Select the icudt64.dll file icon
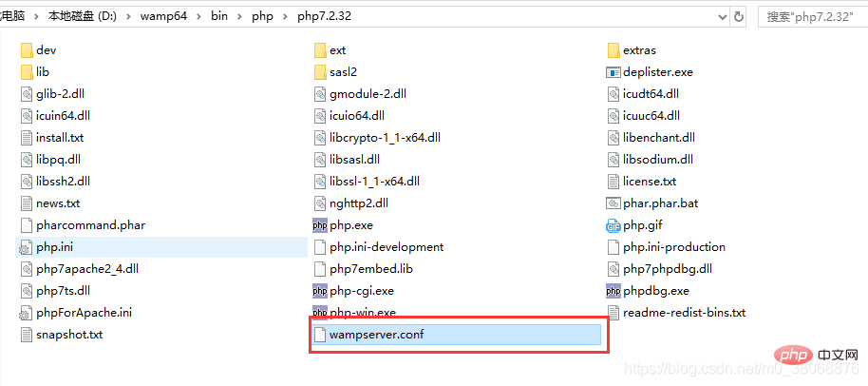This screenshot has width=868, height=386. [613, 94]
